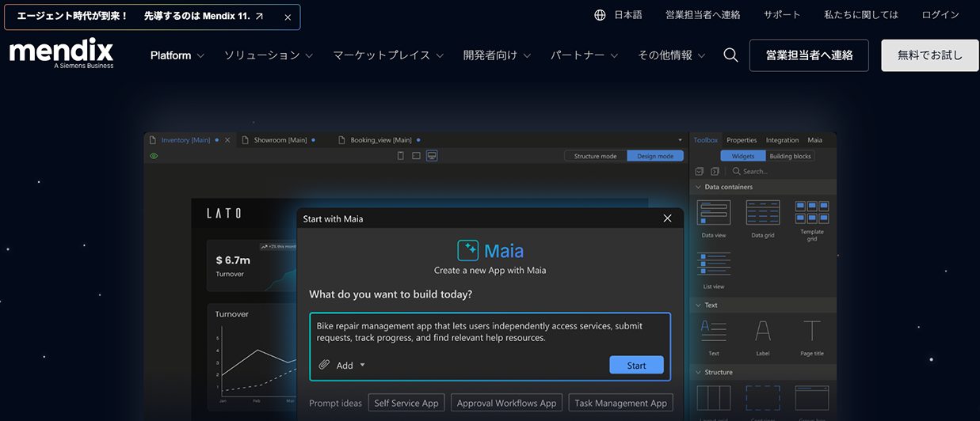The width and height of the screenshot is (980, 421).
Task: Pick the List view widget
Action: point(714,271)
